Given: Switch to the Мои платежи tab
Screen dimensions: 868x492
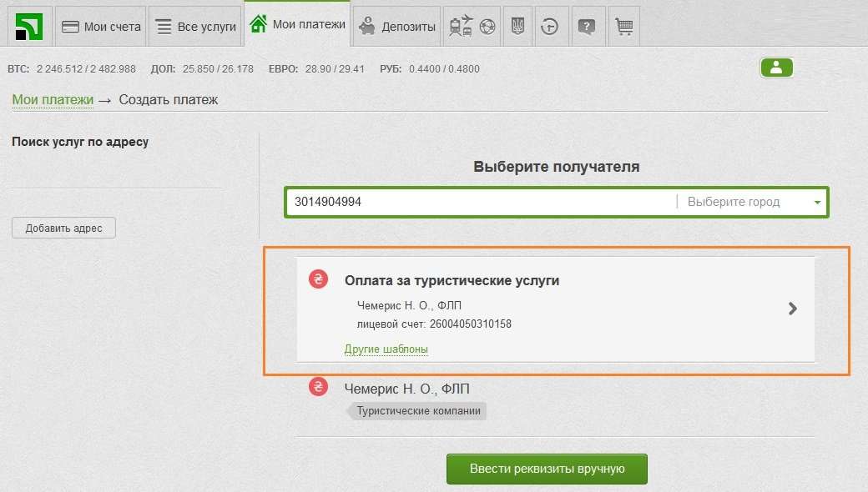Looking at the screenshot, I should tap(297, 24).
